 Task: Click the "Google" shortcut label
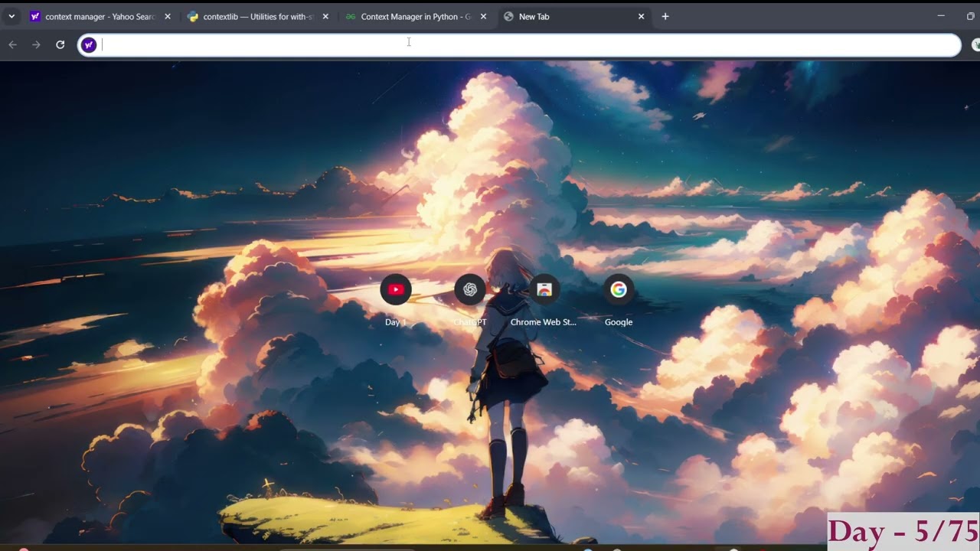[619, 322]
